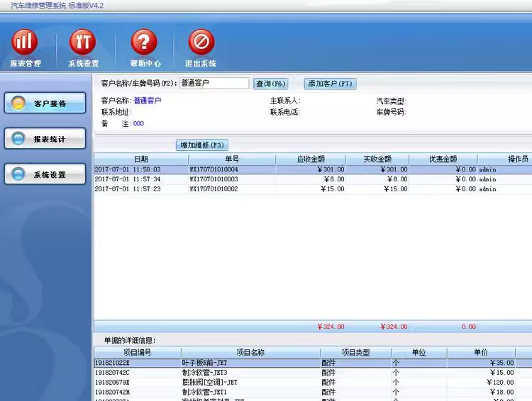Select detail row 191820742C
Viewport: 532px width, 401px height.
click(x=313, y=373)
